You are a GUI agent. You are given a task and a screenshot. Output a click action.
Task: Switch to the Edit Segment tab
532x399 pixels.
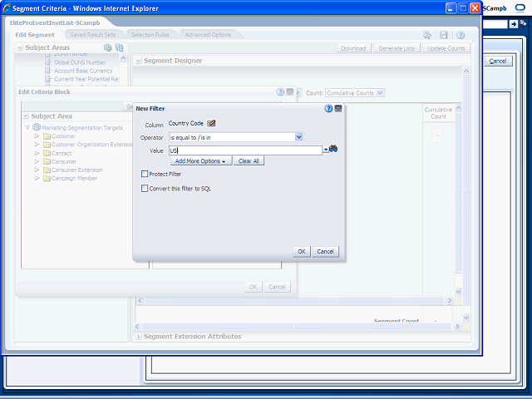click(x=35, y=35)
